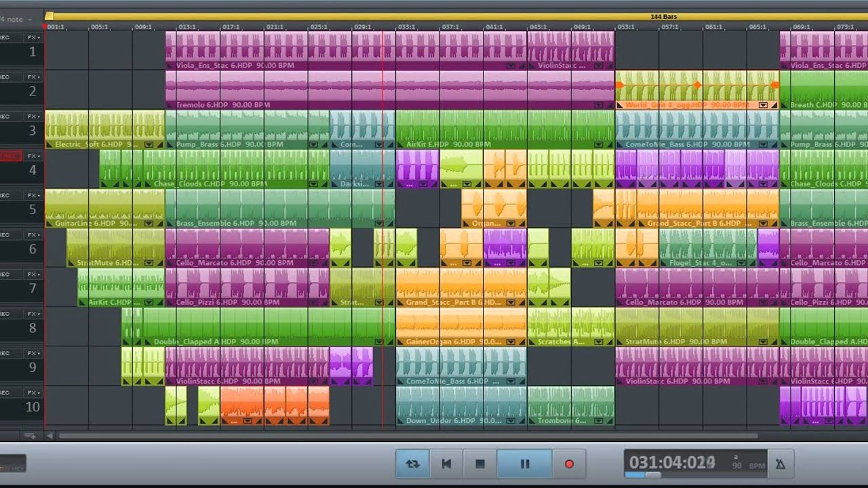Open the GuitarLine clip menu arrow
This screenshot has height=488, width=868.
click(149, 223)
